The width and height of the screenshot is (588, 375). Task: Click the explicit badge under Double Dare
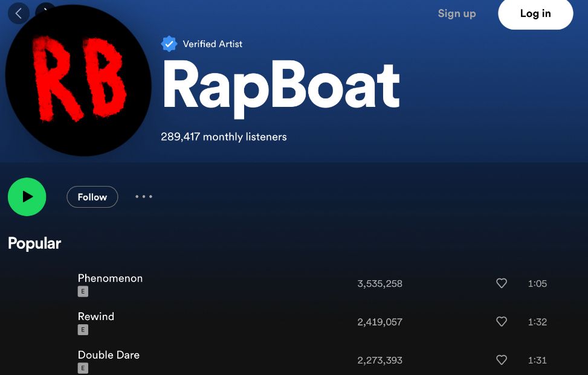click(83, 368)
